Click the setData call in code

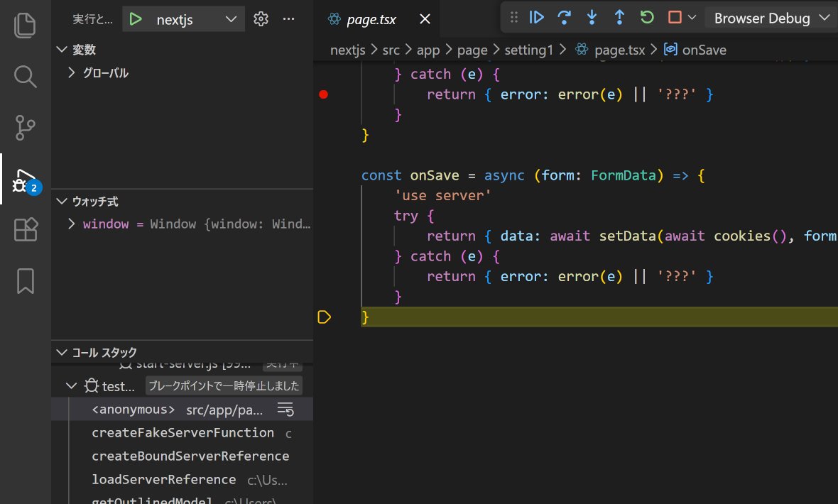[x=627, y=236]
